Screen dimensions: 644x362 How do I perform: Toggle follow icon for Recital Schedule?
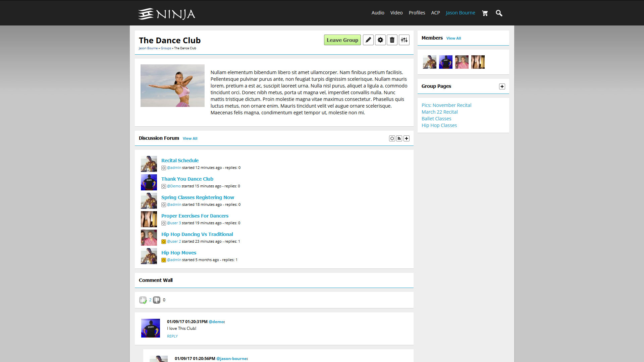(x=164, y=168)
